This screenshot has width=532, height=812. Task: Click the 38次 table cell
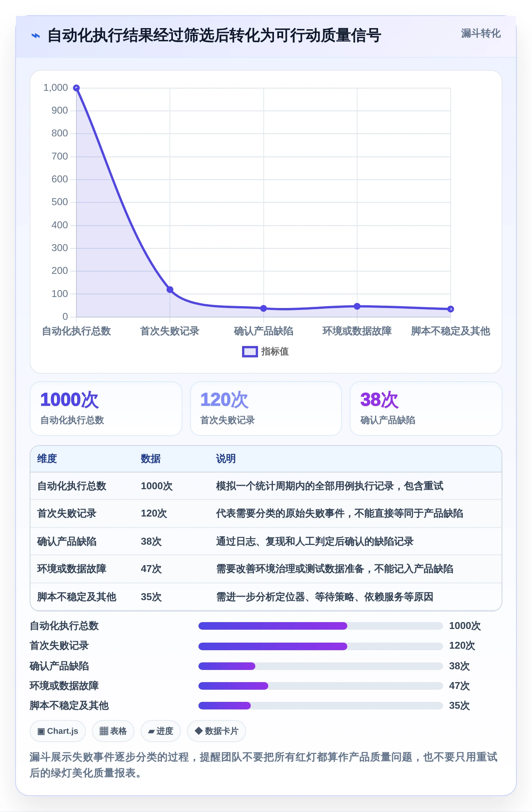tap(151, 542)
